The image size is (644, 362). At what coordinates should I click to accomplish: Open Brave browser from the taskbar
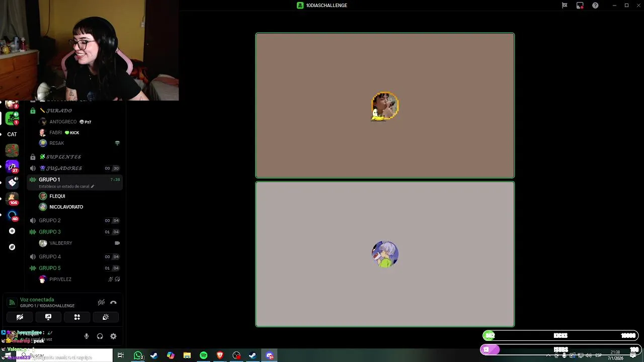coord(220,355)
